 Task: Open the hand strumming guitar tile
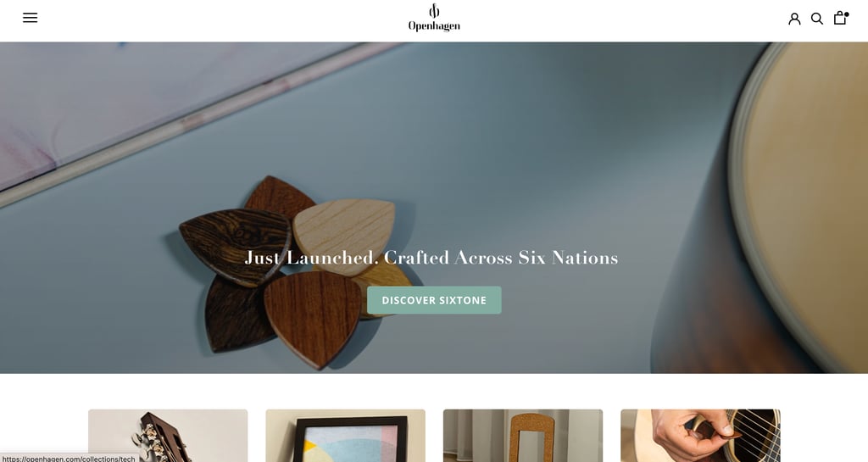coord(700,436)
